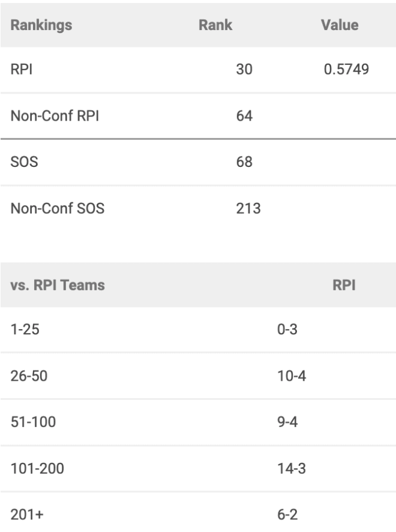Click the Value column header
Viewport: 396px width, 532px height.
pos(340,25)
